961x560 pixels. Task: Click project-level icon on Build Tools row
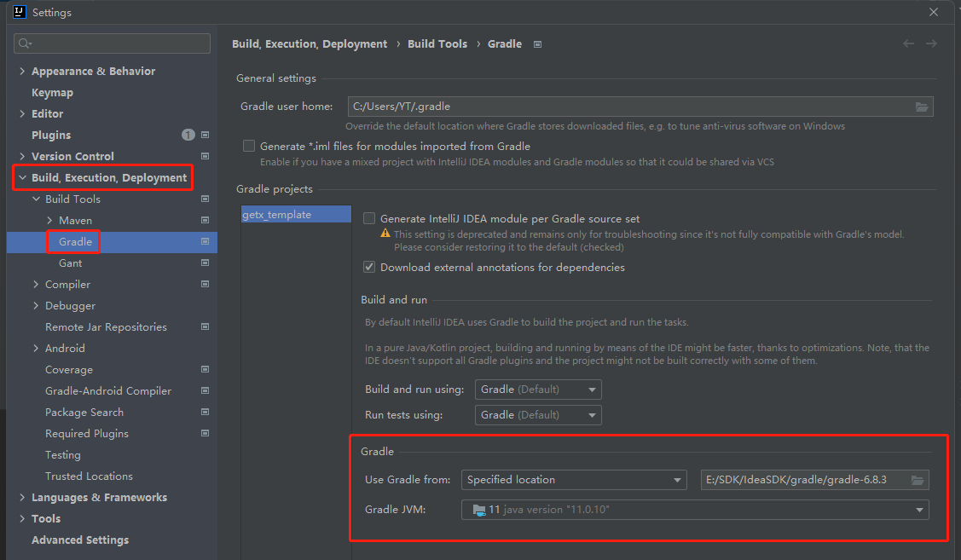[206, 199]
